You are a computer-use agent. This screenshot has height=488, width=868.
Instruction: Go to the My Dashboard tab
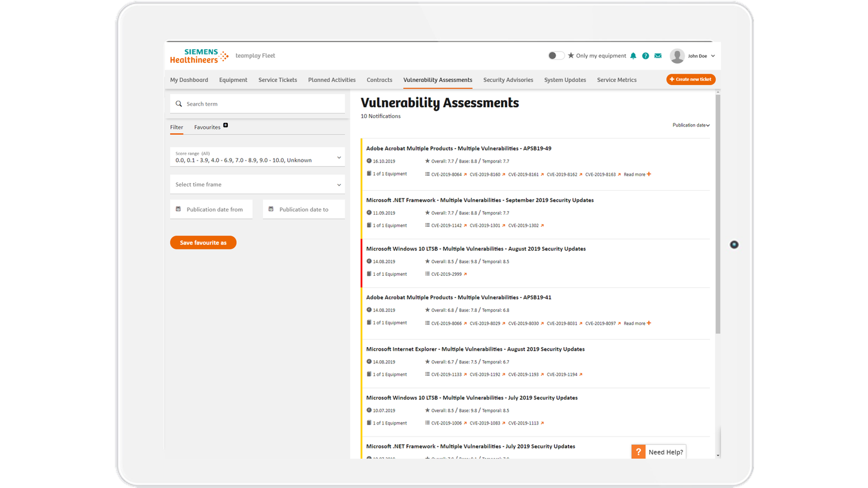189,80
